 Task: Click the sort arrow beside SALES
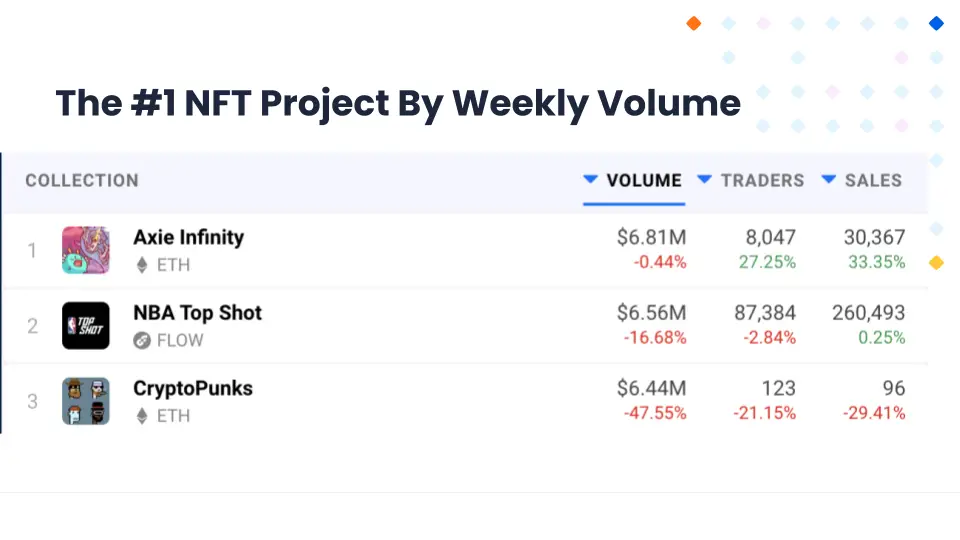829,180
